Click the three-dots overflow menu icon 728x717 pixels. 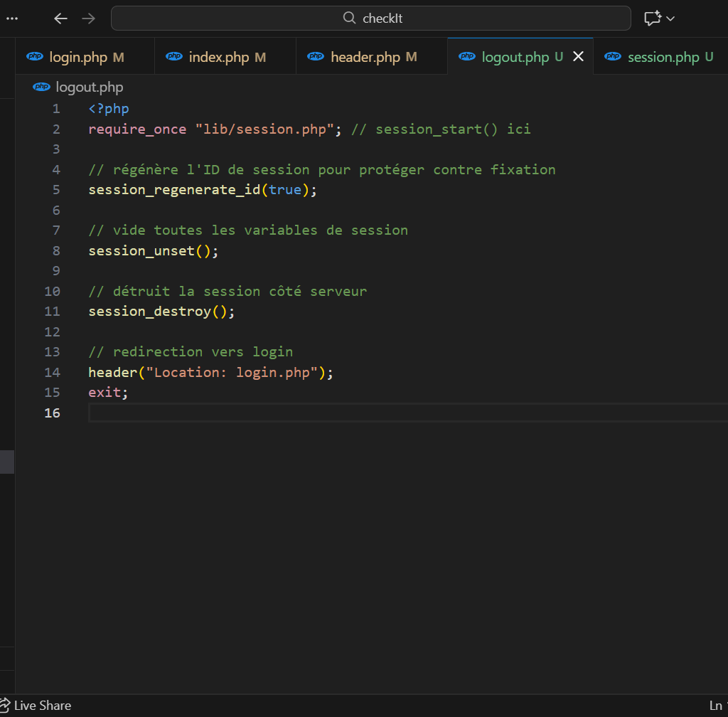coord(11,18)
